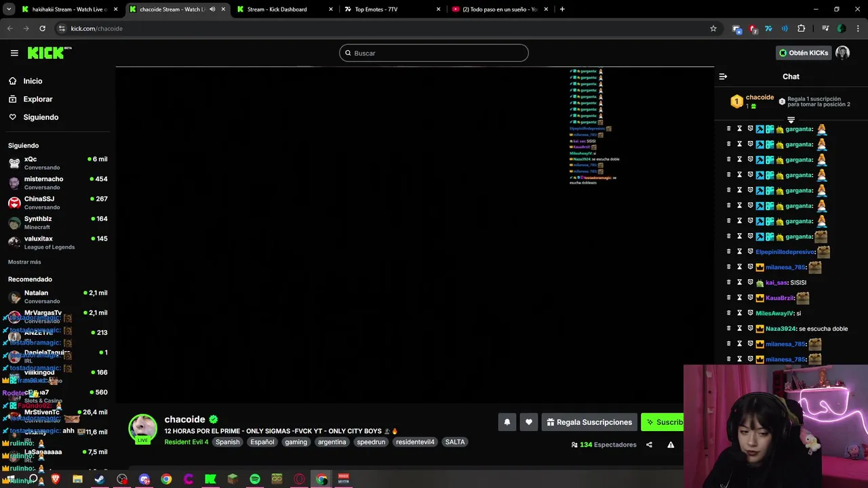The height and width of the screenshot is (488, 868).
Task: Timeout Naza3924 using the hourglass icon
Action: coord(739,328)
